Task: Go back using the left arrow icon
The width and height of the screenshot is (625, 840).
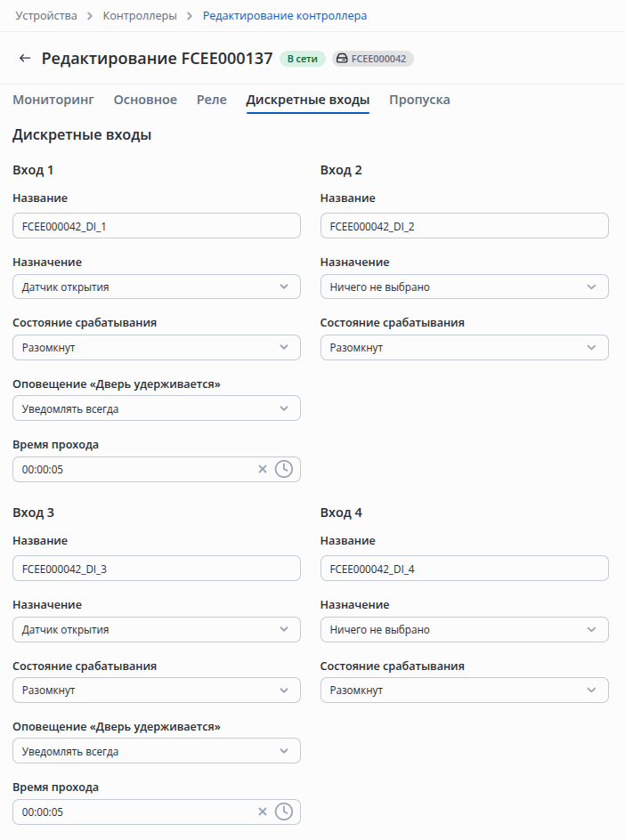Action: pos(25,58)
